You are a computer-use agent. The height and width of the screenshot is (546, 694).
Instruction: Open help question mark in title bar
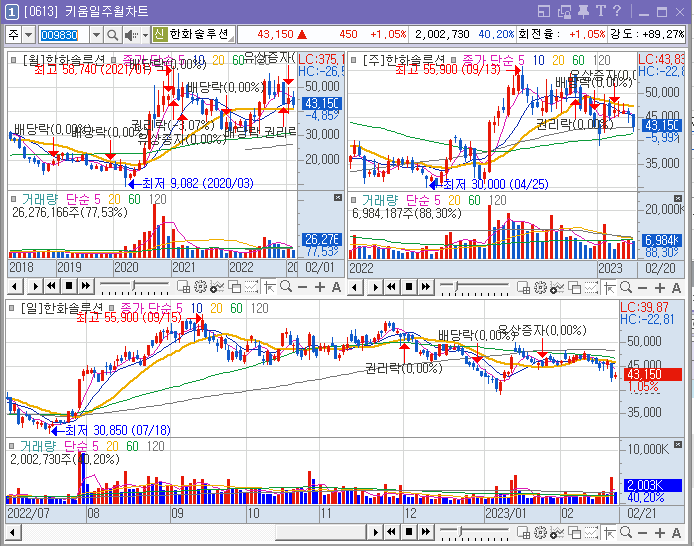[x=617, y=11]
